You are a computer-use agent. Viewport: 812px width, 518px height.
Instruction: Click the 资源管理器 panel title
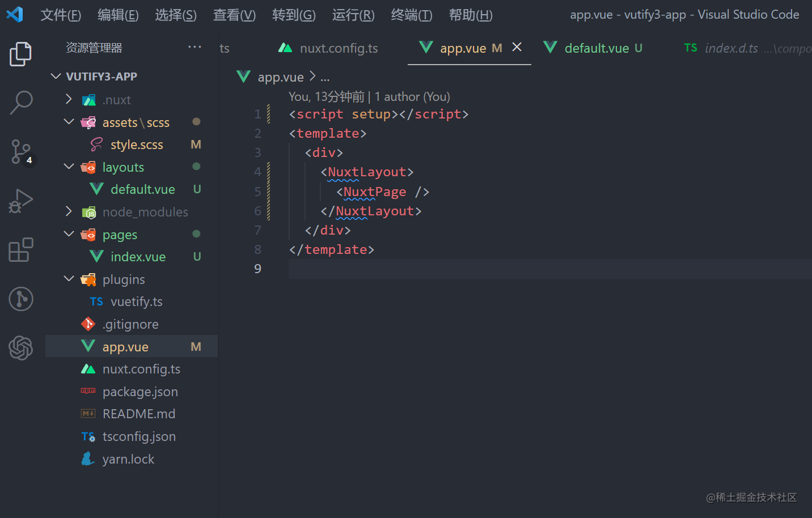click(94, 48)
